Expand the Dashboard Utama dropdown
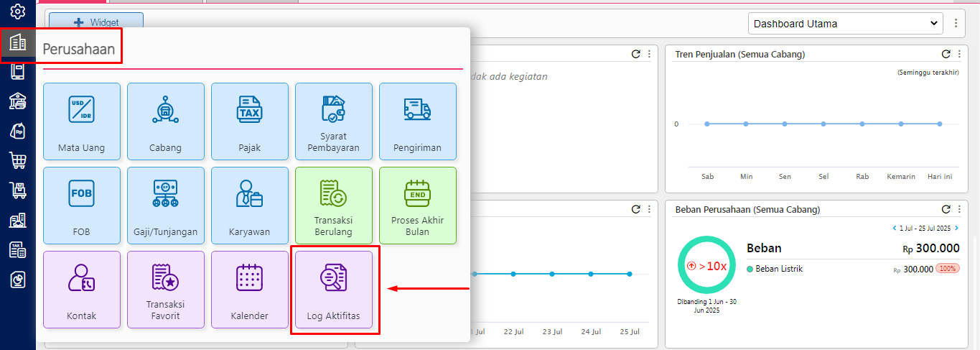The image size is (980, 350). (844, 24)
